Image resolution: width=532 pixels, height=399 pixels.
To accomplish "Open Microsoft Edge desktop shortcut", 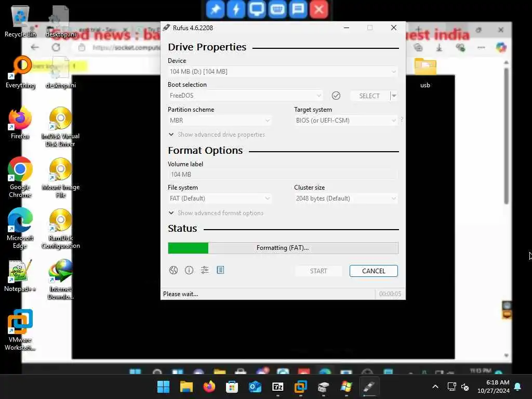I will [20, 228].
